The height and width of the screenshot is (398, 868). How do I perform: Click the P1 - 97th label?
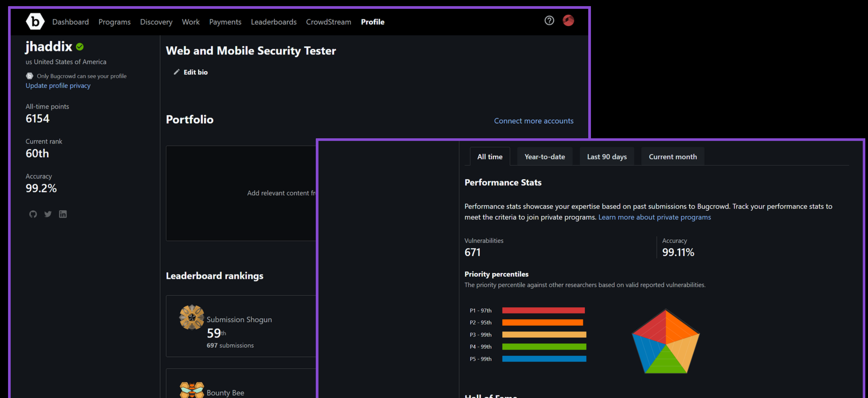pyautogui.click(x=481, y=311)
